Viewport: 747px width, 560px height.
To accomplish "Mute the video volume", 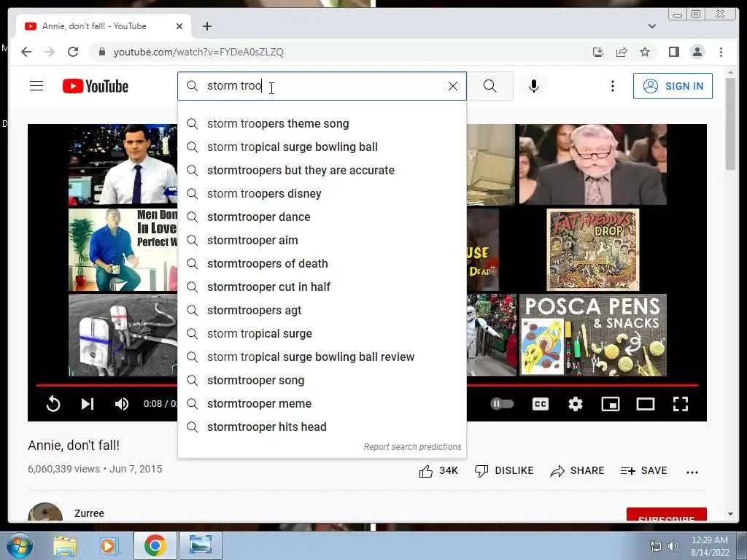I will click(122, 404).
